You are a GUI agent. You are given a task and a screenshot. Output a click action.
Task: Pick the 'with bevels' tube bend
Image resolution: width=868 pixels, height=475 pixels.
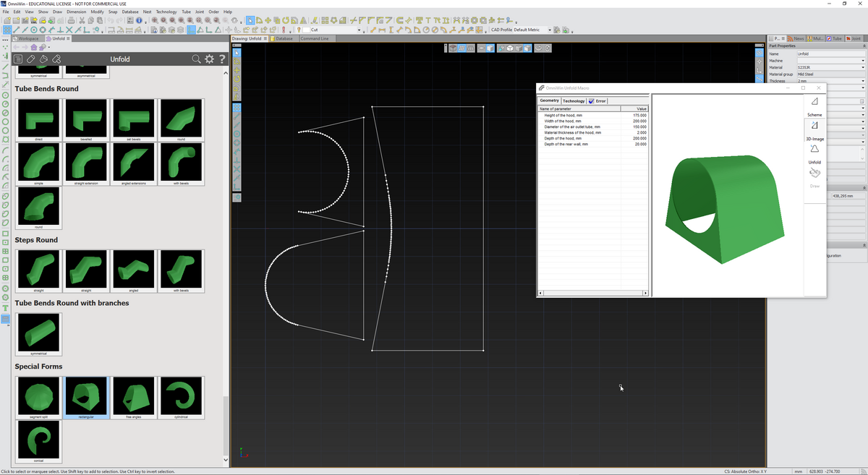point(181,164)
